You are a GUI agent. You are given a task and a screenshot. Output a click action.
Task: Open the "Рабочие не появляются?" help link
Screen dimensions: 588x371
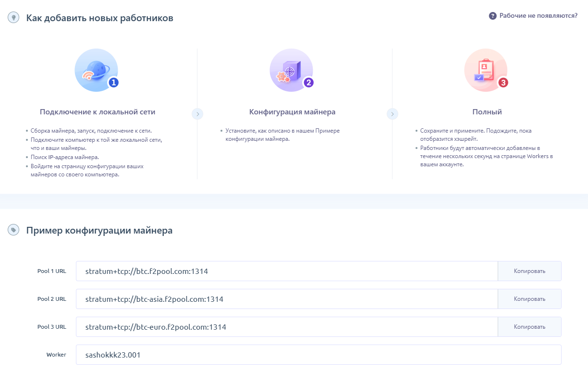[538, 16]
